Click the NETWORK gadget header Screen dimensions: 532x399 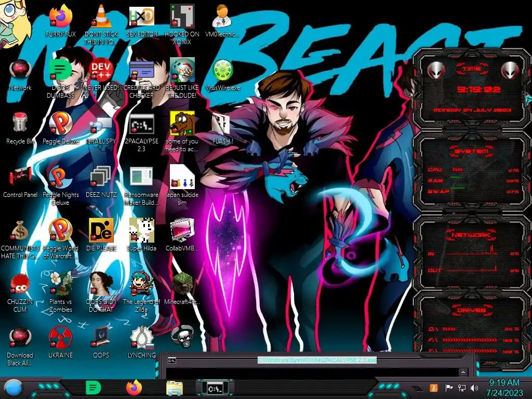(x=471, y=234)
